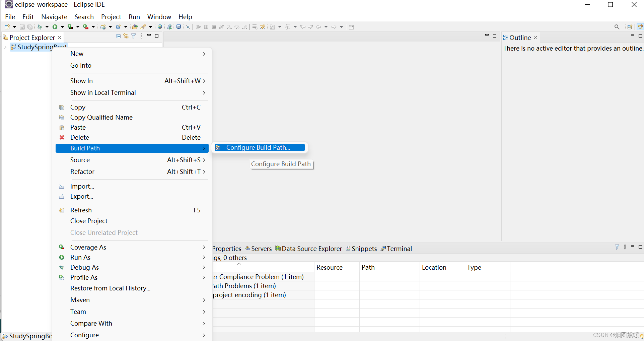This screenshot has height=341, width=644.
Task: Open dropdown arrow beside Debug icon
Action: (47, 27)
